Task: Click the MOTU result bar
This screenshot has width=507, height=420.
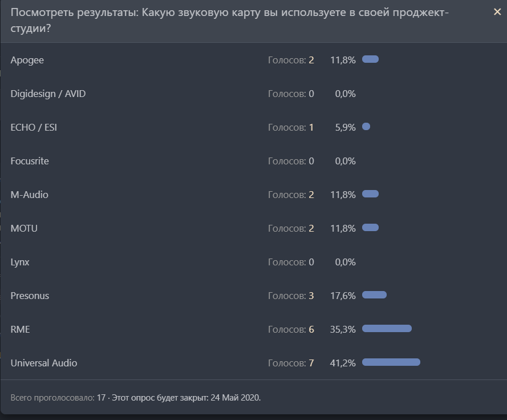Action: click(370, 228)
